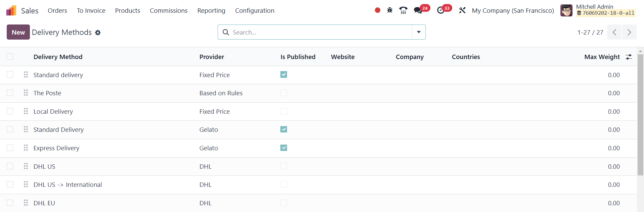Click the wrench and screwdriver tools icon

coord(462,10)
